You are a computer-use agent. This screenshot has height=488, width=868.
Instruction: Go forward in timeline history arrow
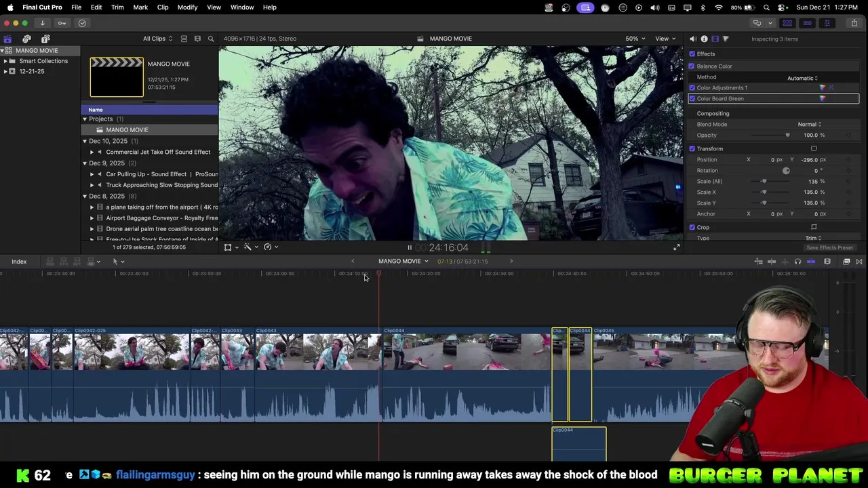tap(511, 261)
